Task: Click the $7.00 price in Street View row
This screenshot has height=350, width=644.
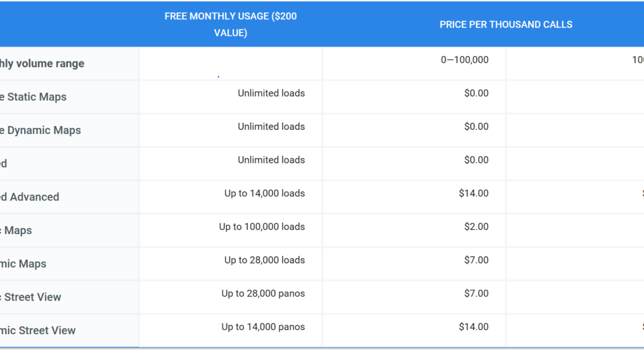Action: point(476,294)
